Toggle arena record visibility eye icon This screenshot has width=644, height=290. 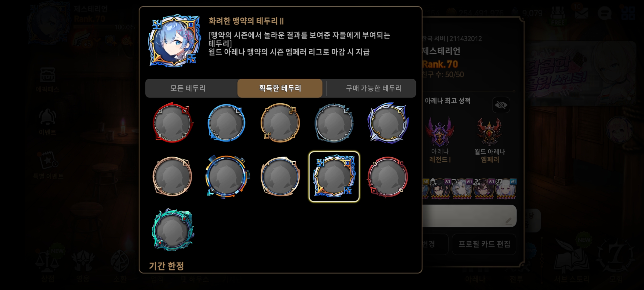[501, 105]
